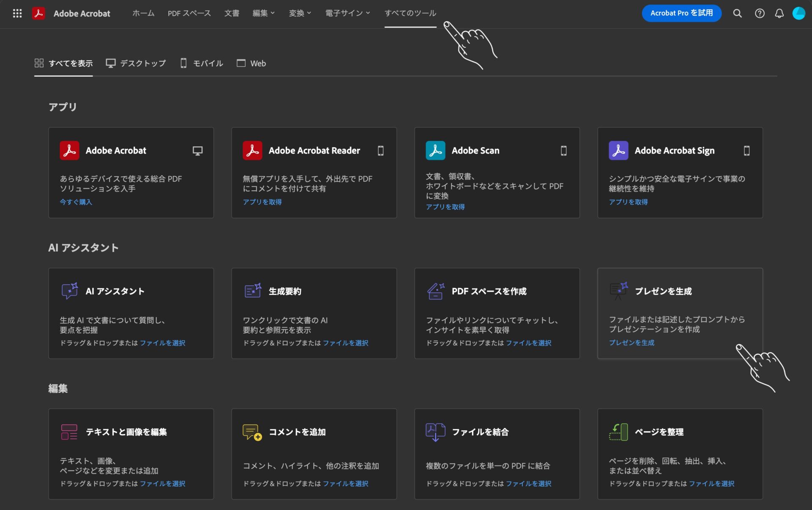The height and width of the screenshot is (510, 812).
Task: Click the blue プレゼンを生成 link
Action: pyautogui.click(x=632, y=343)
